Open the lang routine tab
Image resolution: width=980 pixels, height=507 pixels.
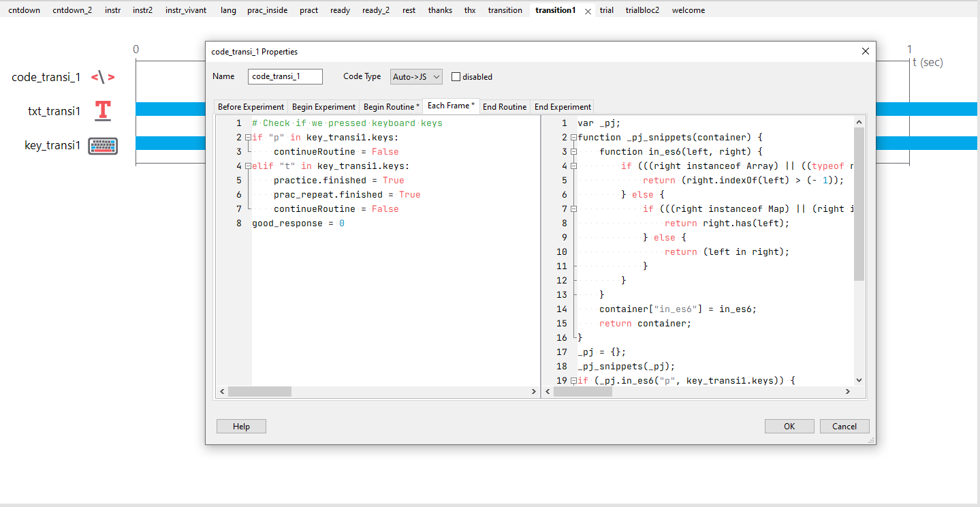point(229,10)
